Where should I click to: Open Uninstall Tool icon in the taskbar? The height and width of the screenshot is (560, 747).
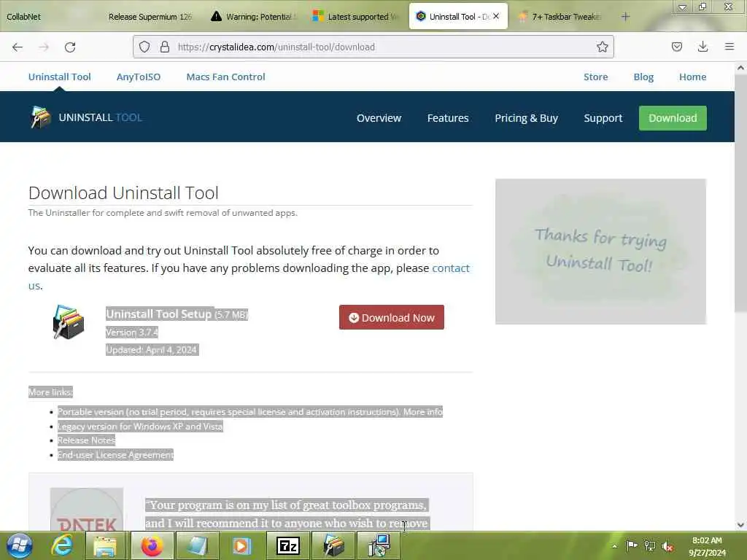pos(333,545)
